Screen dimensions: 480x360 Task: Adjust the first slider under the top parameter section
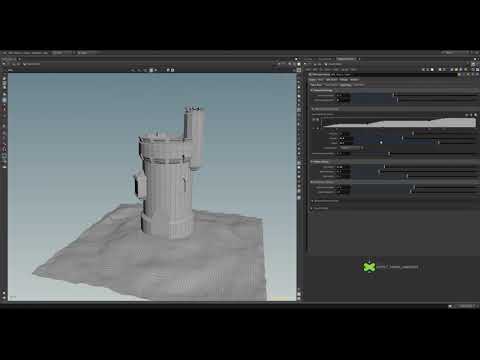click(x=414, y=95)
